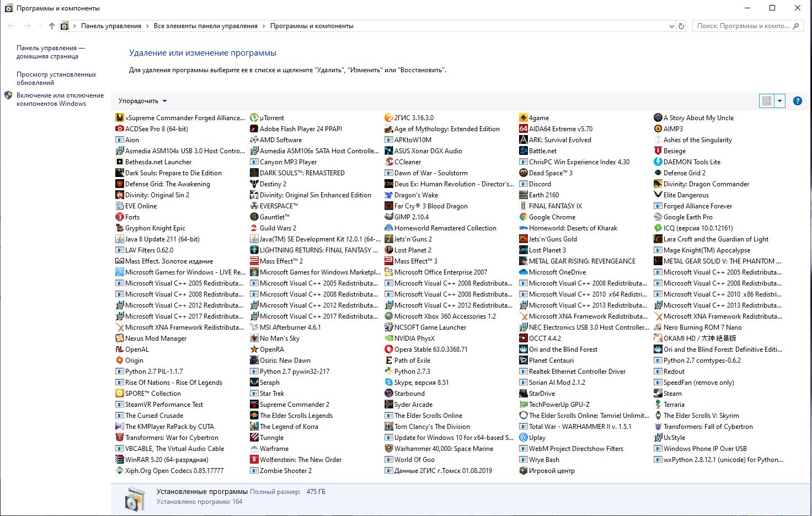Select the DAEMON Tools Lite icon

coord(658,162)
